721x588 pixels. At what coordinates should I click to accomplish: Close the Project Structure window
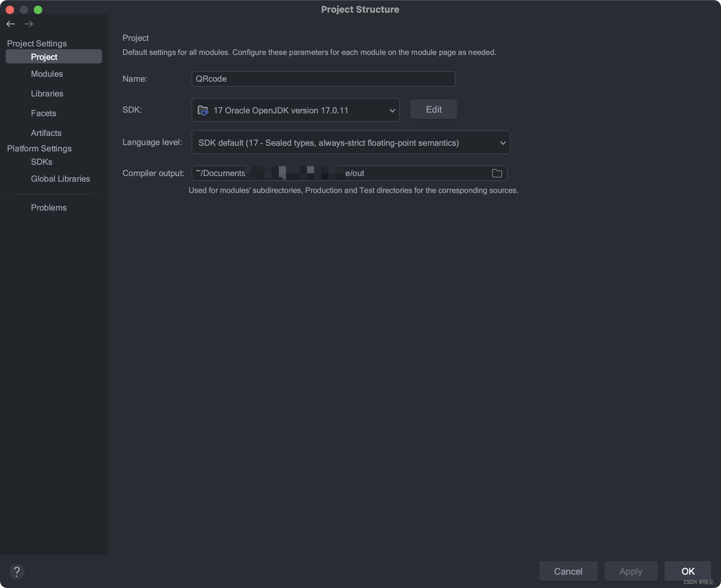(x=10, y=10)
